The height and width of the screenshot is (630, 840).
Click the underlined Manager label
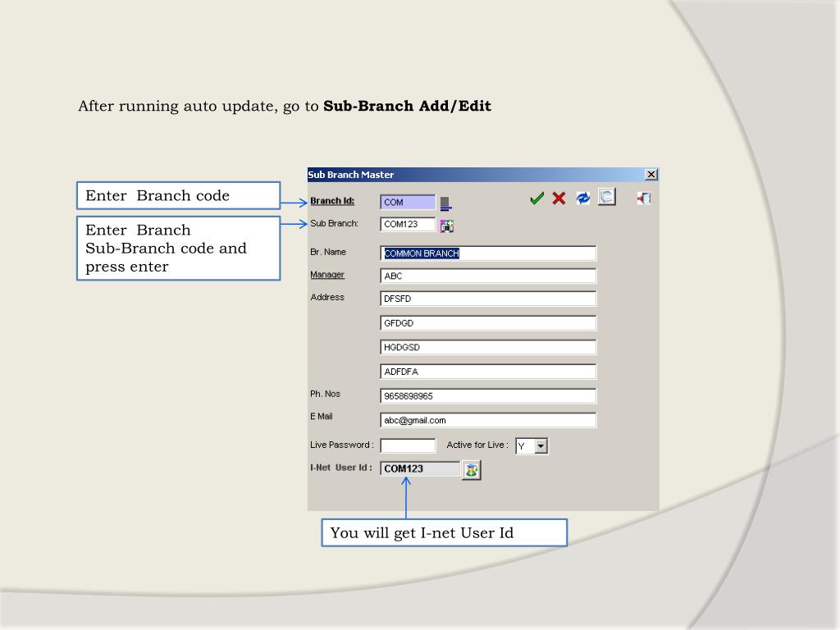point(327,275)
